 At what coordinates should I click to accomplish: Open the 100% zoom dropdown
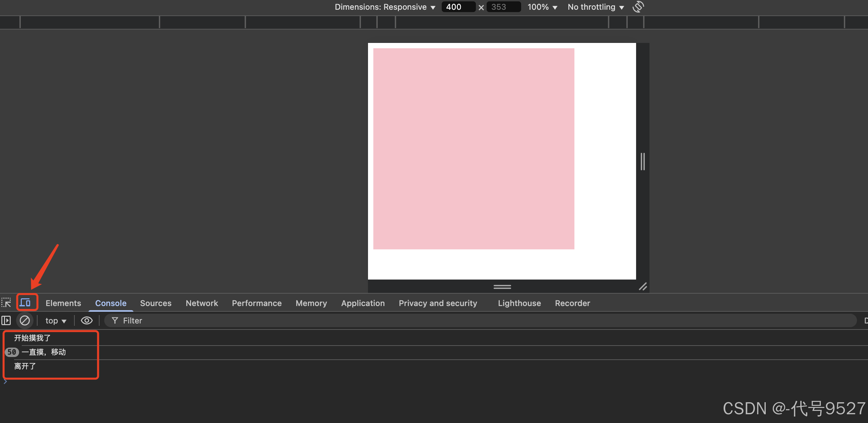click(x=542, y=7)
